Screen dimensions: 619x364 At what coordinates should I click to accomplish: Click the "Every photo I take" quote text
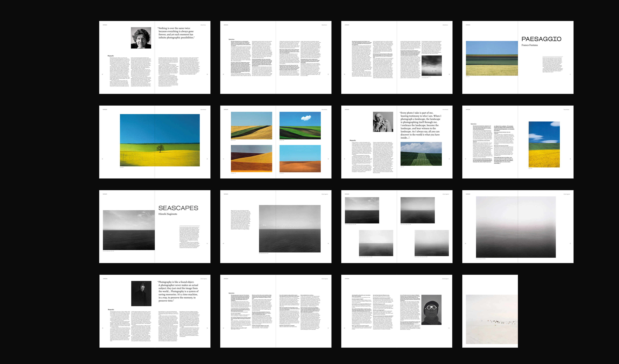coord(420,125)
